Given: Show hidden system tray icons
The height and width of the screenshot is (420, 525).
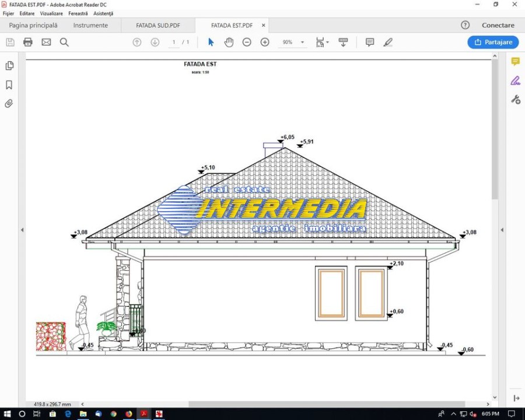Looking at the screenshot, I should tap(453, 414).
